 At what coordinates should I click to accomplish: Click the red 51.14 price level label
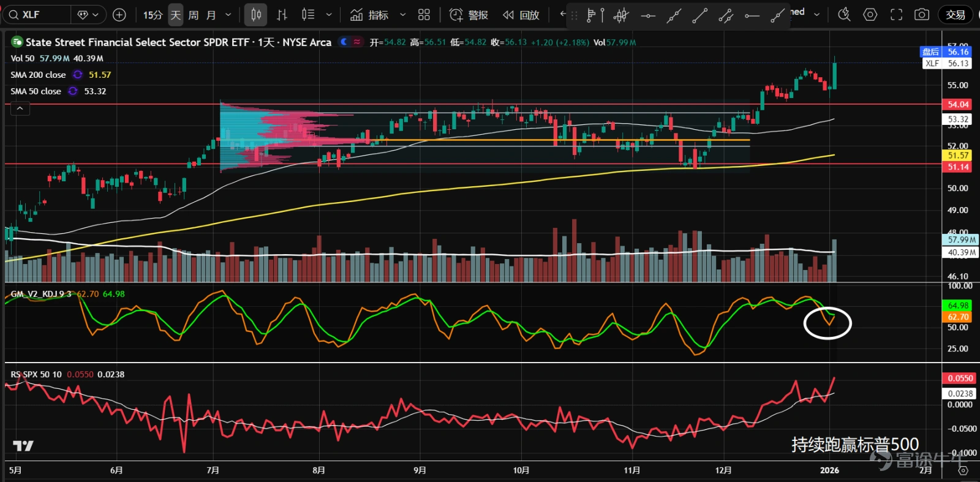click(x=957, y=167)
